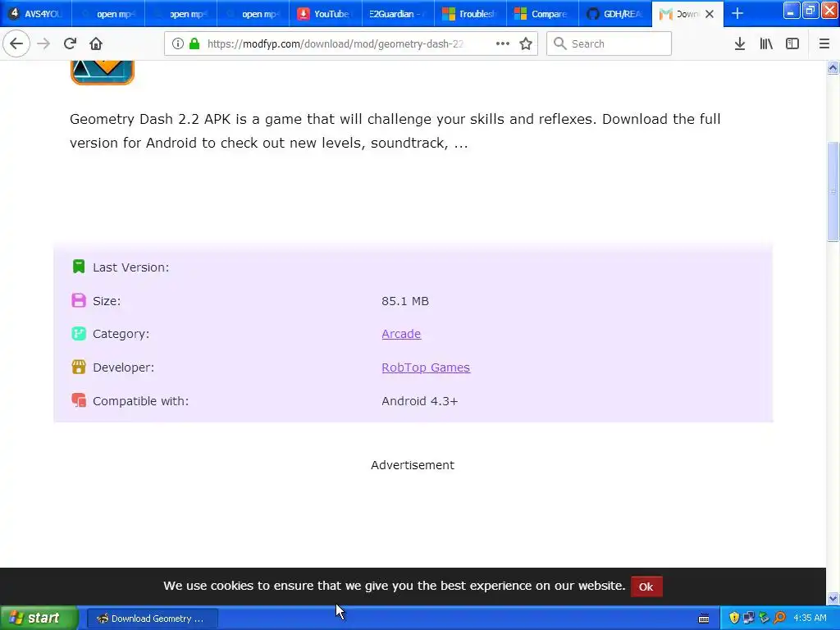Focus the browser Search box
Screen dimensions: 840x630
tap(609, 44)
